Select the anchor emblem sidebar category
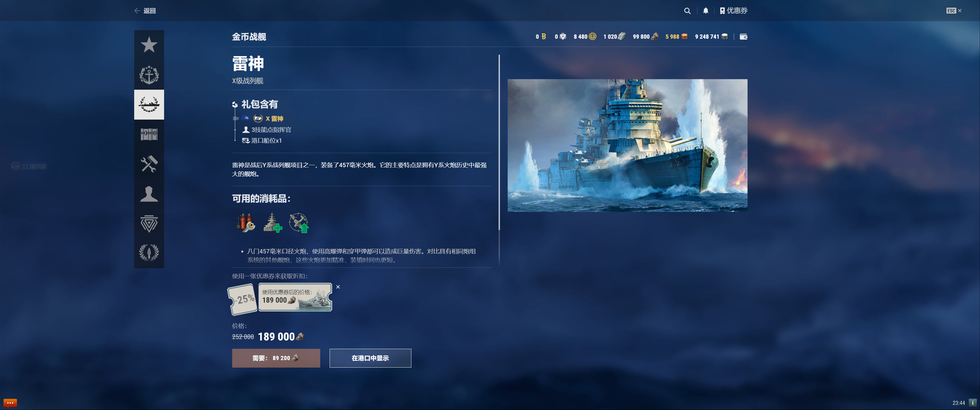The width and height of the screenshot is (980, 410). tap(149, 75)
